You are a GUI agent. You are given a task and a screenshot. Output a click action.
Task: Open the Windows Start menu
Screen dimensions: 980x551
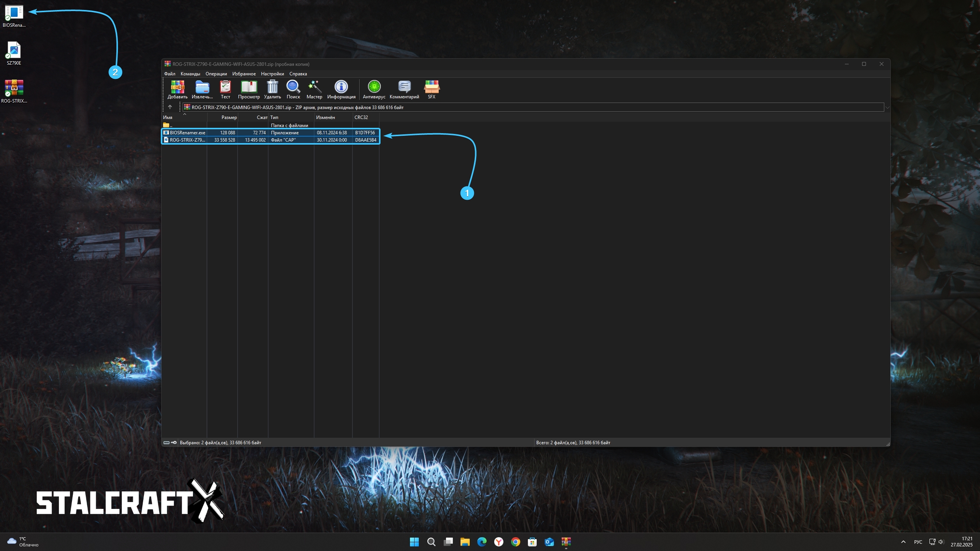click(414, 542)
